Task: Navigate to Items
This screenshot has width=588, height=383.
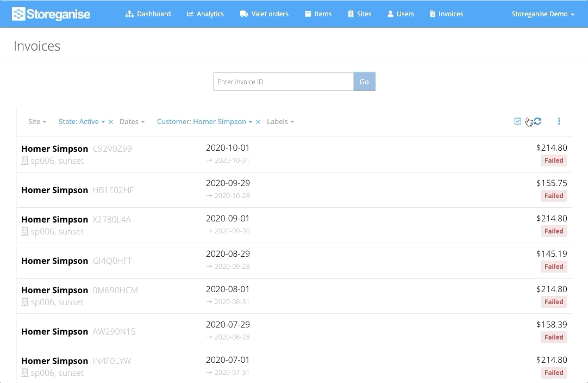Action: [x=318, y=14]
